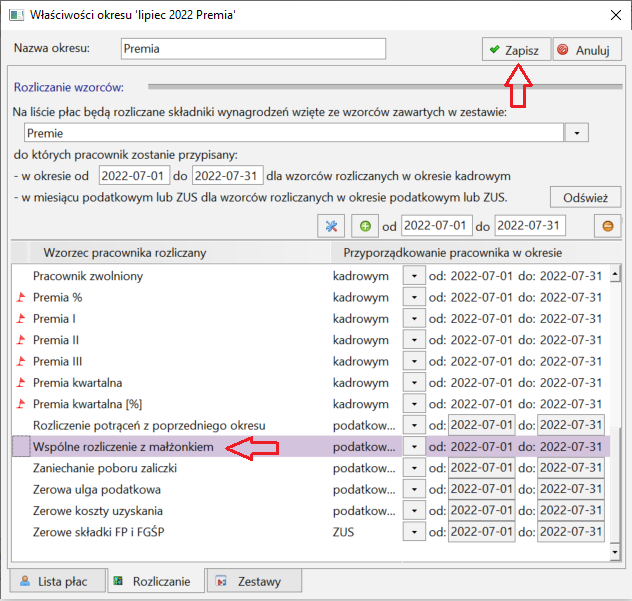Switch to the Zestawy tab
Image resolution: width=632 pixels, height=601 pixels.
pyautogui.click(x=254, y=581)
